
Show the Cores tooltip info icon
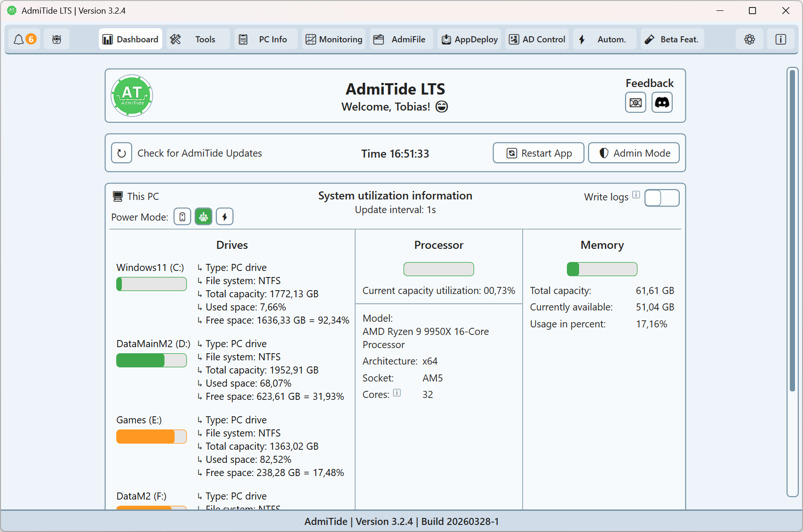coord(397,393)
